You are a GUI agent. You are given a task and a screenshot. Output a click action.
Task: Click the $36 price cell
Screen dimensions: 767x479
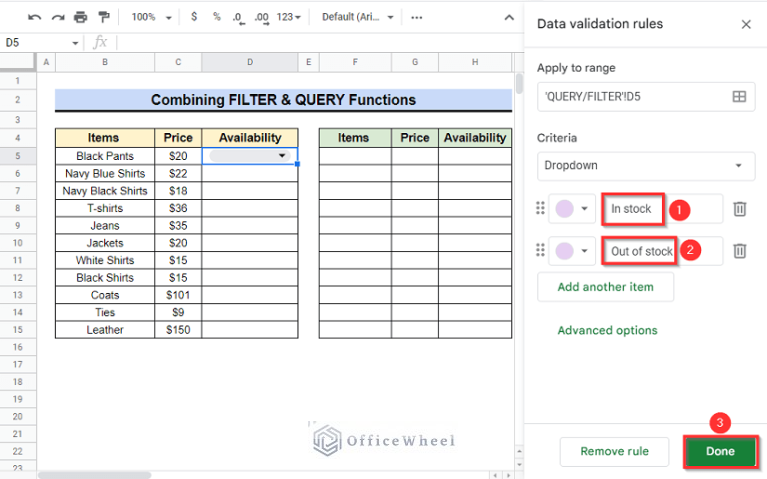pyautogui.click(x=178, y=208)
